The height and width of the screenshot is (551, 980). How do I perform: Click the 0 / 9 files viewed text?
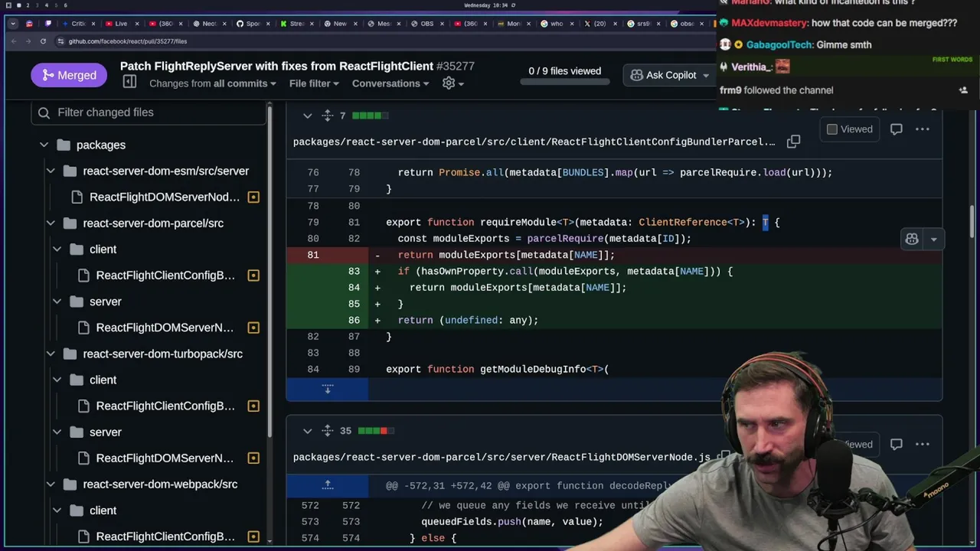pyautogui.click(x=564, y=71)
